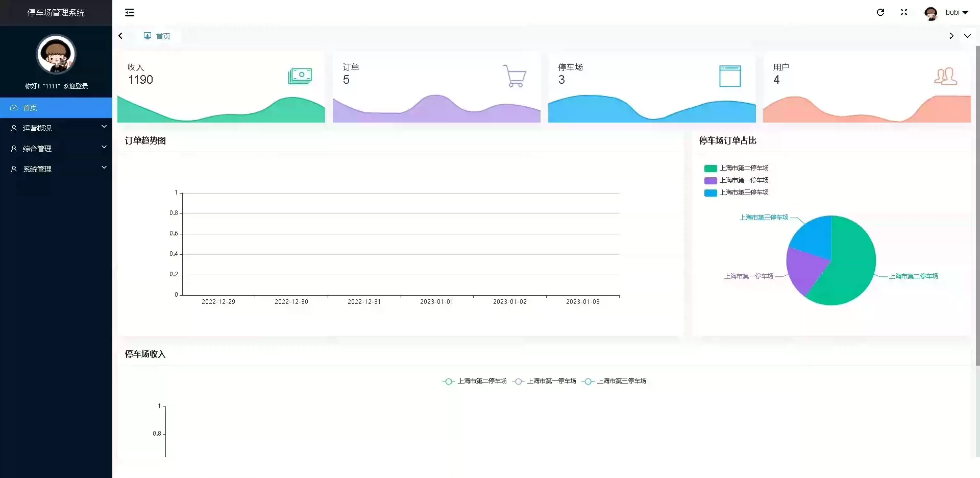Click the orders shopping cart icon
Image resolution: width=980 pixels, height=478 pixels.
click(514, 76)
